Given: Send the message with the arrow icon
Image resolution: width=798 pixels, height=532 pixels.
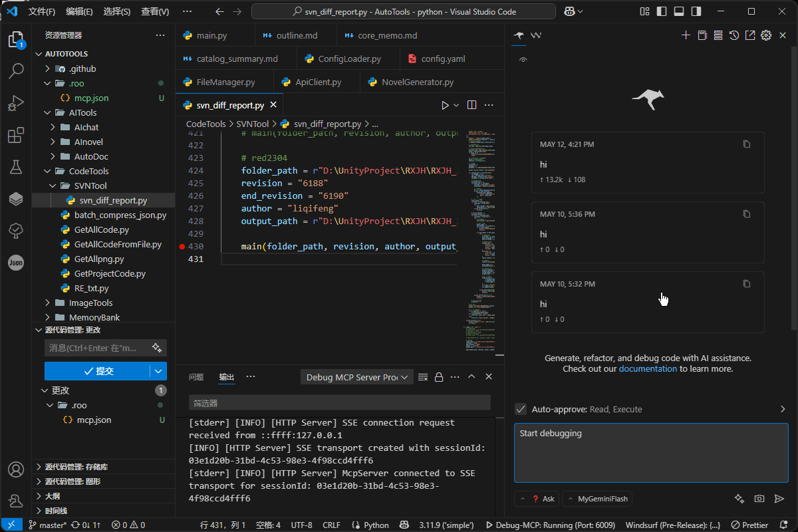Looking at the screenshot, I should click(779, 499).
